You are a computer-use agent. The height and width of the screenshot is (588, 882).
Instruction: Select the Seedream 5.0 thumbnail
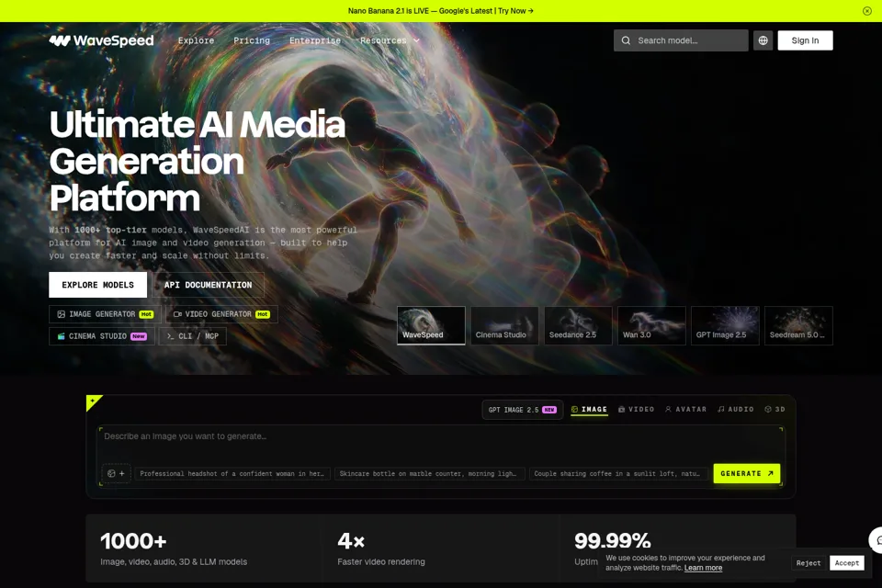798,325
